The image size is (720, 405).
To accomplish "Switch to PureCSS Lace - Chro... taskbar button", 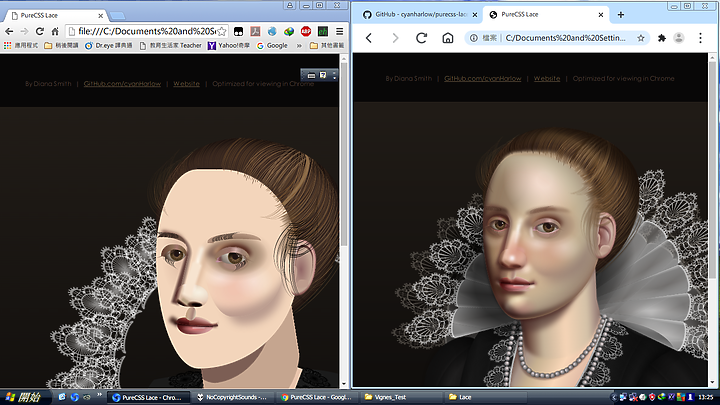I will 148,397.
